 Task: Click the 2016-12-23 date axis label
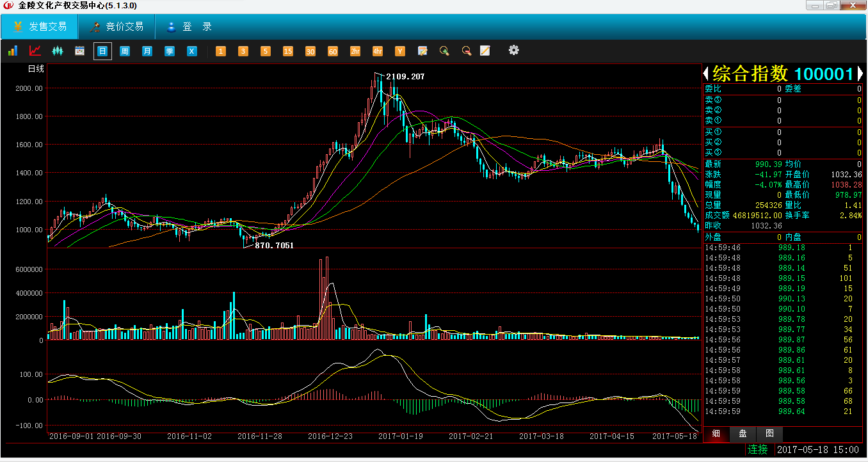coord(330,436)
